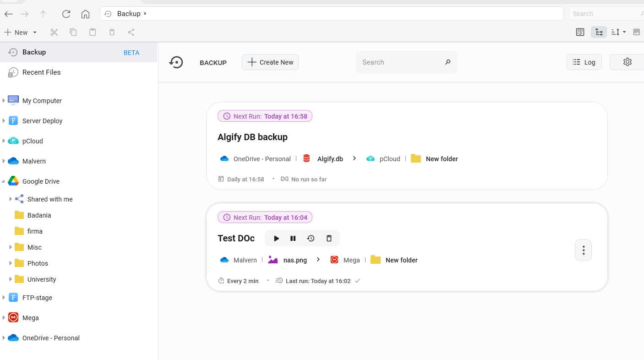This screenshot has width=644, height=360.
Task: Open run history for the Test DOc backup
Action: [x=311, y=238]
